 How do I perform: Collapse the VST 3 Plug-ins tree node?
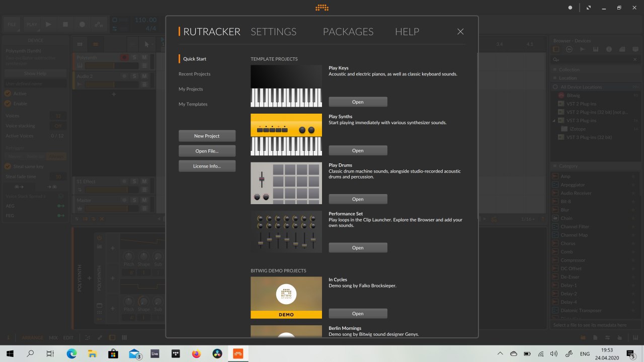554,121
